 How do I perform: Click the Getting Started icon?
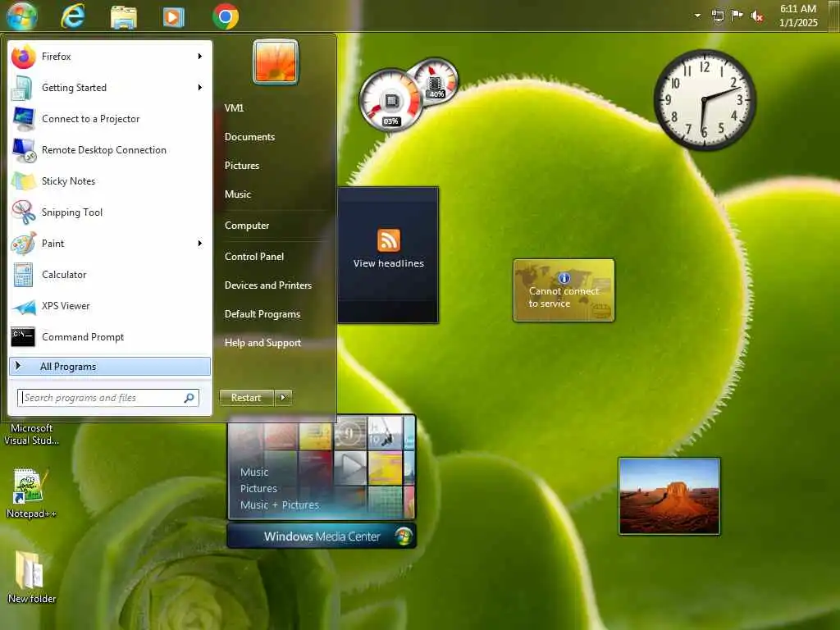pyautogui.click(x=22, y=88)
